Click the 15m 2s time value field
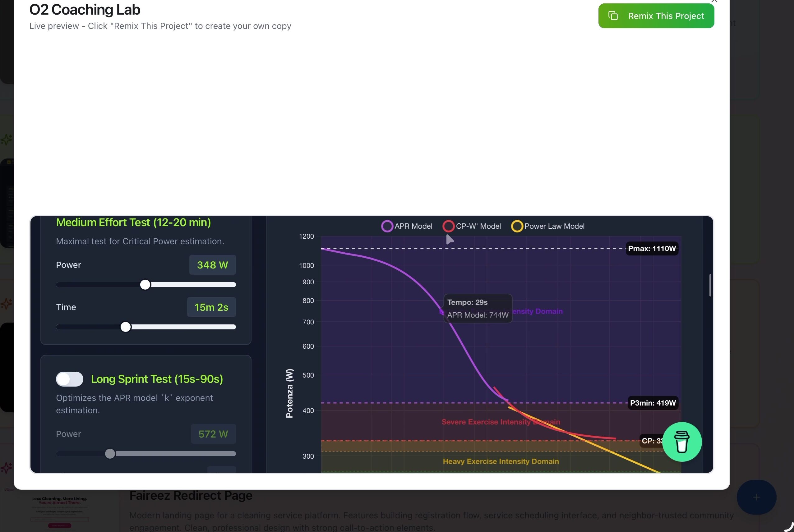The image size is (794, 532). [211, 307]
